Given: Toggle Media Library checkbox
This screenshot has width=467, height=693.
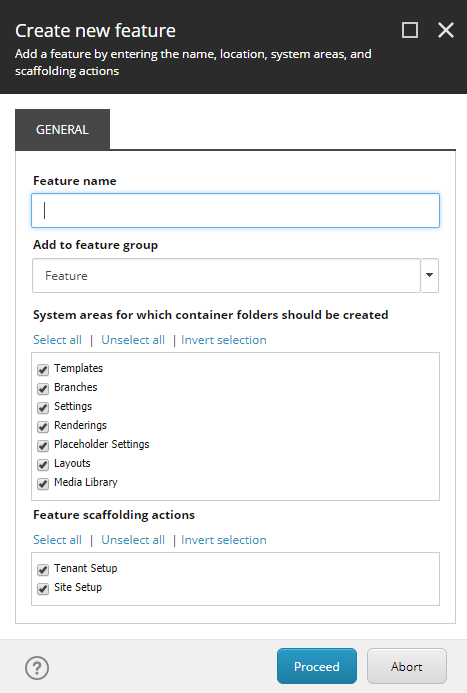Looking at the screenshot, I should pos(43,484).
